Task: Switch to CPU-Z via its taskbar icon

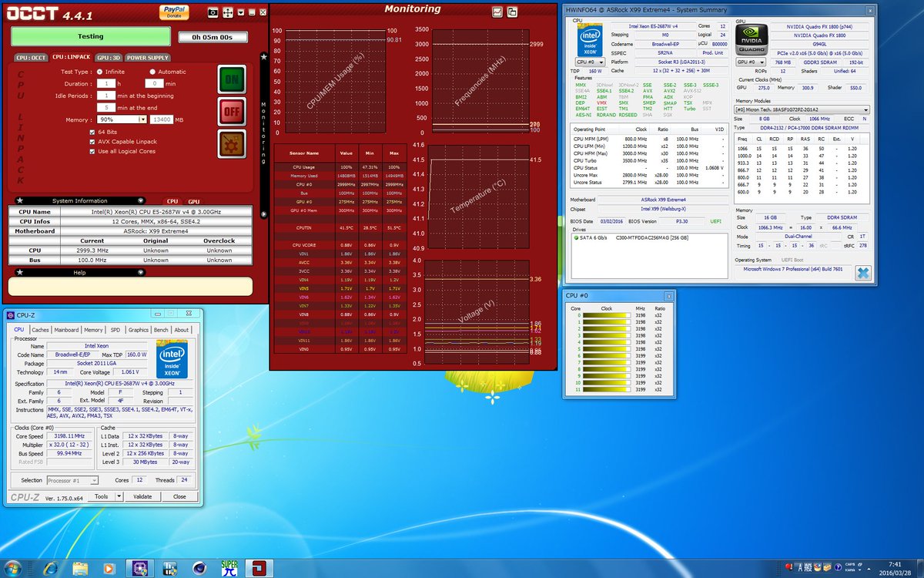Action: tap(140, 569)
